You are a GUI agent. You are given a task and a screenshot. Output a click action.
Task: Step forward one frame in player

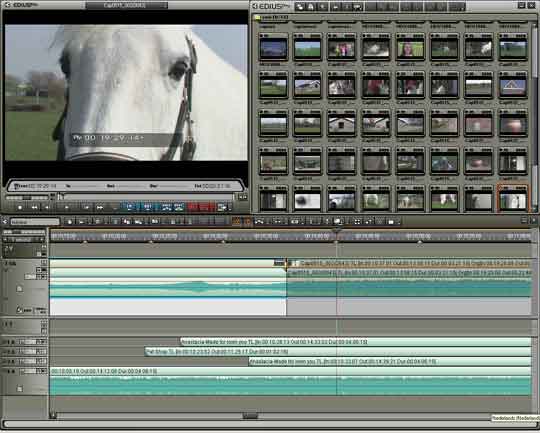click(86, 207)
